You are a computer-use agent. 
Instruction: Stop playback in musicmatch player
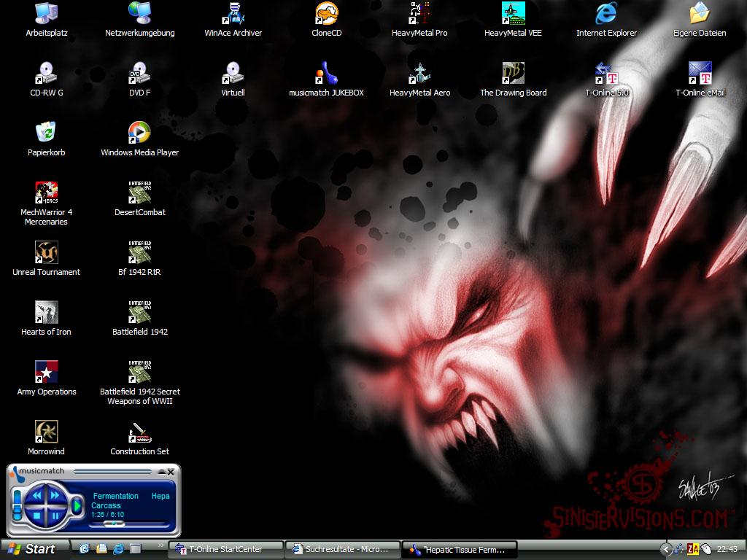coord(36,516)
